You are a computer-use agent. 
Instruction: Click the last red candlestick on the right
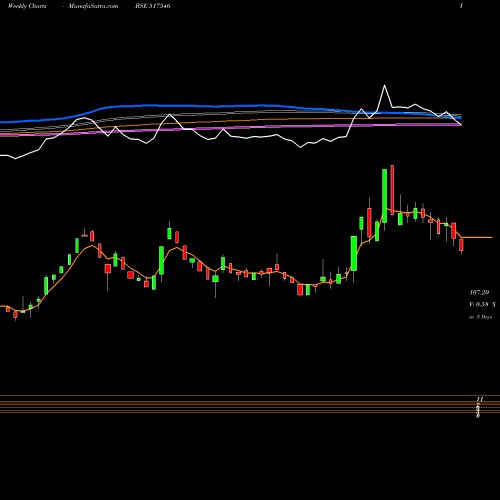tap(461, 246)
